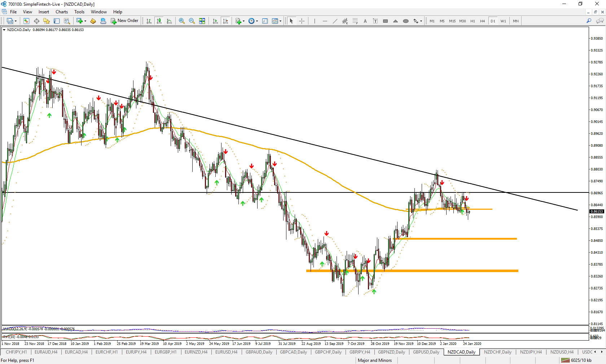
Task: Open the Charts menu
Action: (62, 12)
